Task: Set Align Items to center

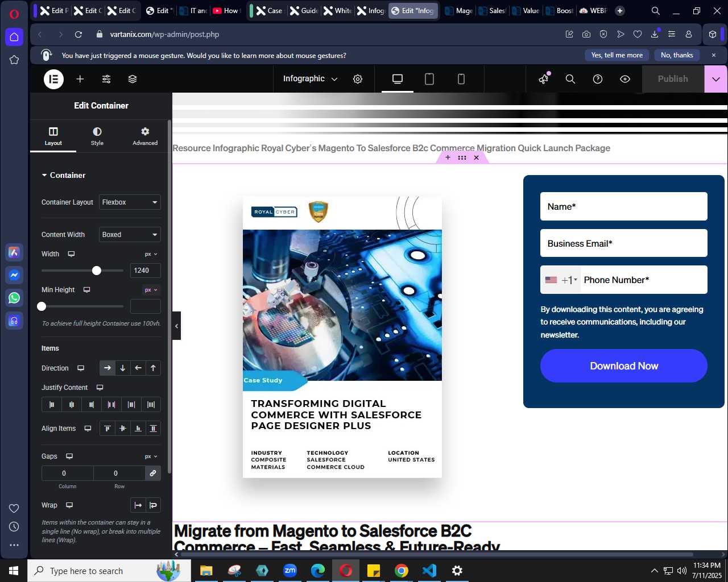Action: point(123,429)
